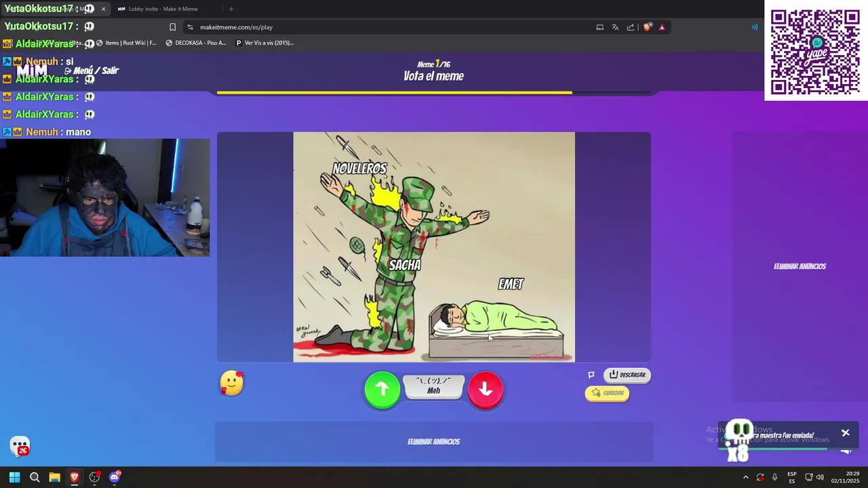
Task: Open a new browser tab
Action: 231,9
